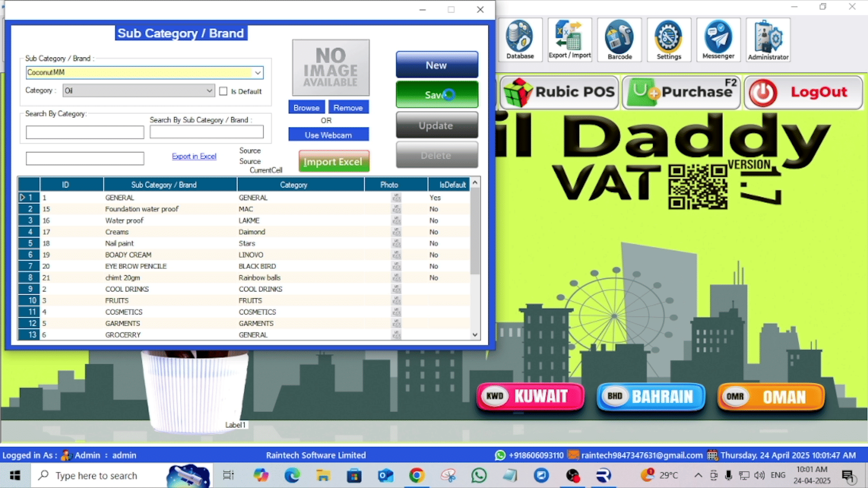The width and height of the screenshot is (868, 488).
Task: Click row header number 12
Action: [x=29, y=324]
